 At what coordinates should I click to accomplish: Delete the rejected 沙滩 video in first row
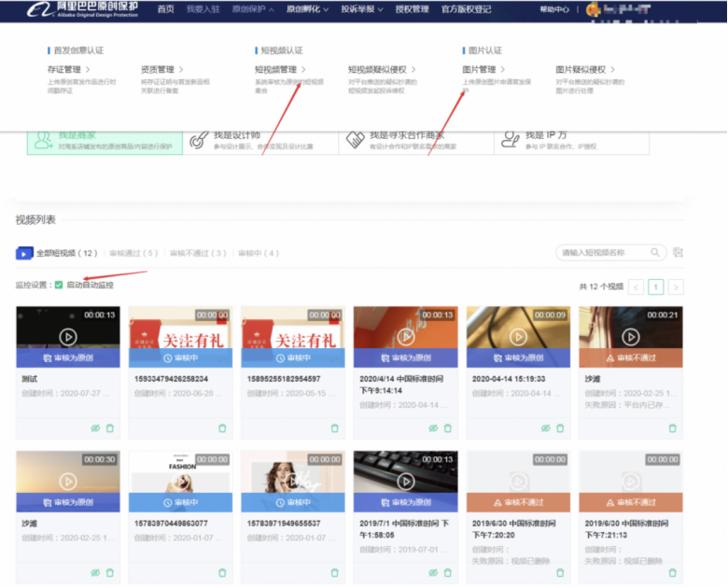pyautogui.click(x=673, y=428)
